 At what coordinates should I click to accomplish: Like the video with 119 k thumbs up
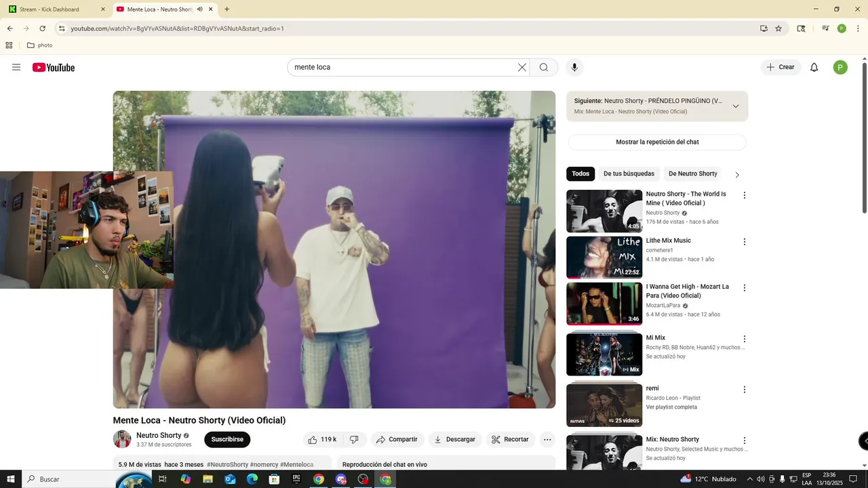point(322,439)
